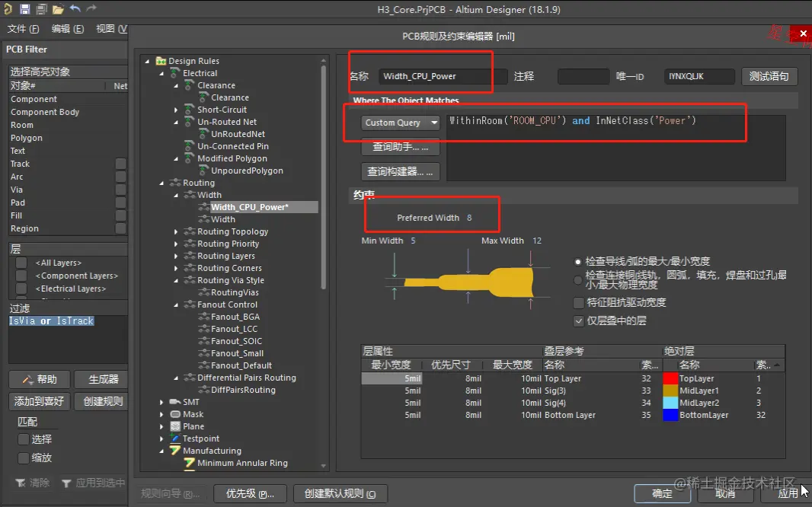
Task: Enable the Zoom matching checkbox
Action: [x=24, y=458]
